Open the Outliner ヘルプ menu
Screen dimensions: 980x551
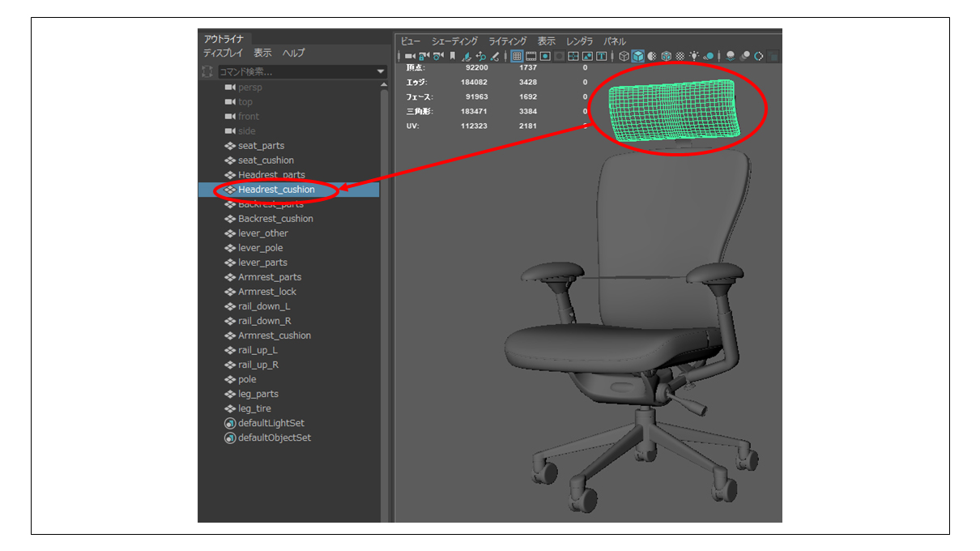[x=293, y=53]
